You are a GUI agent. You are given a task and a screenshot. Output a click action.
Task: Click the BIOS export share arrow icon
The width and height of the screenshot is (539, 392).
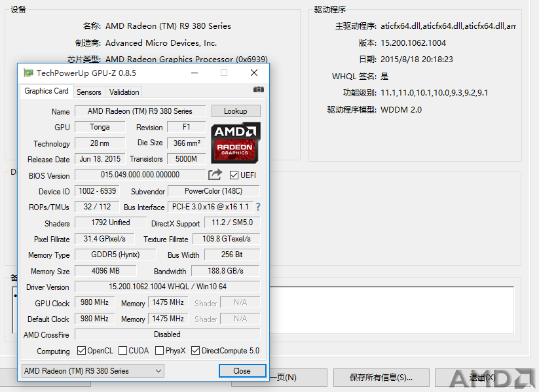point(215,175)
